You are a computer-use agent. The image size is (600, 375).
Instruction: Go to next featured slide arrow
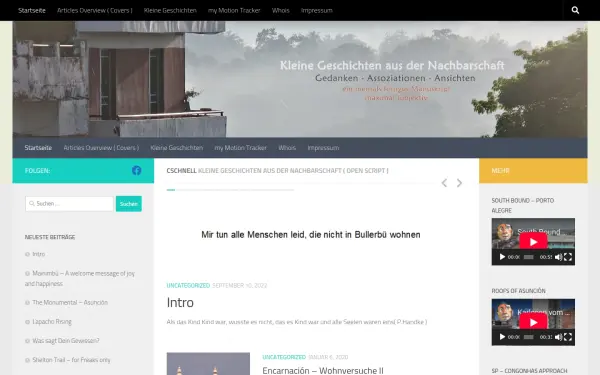pyautogui.click(x=459, y=183)
